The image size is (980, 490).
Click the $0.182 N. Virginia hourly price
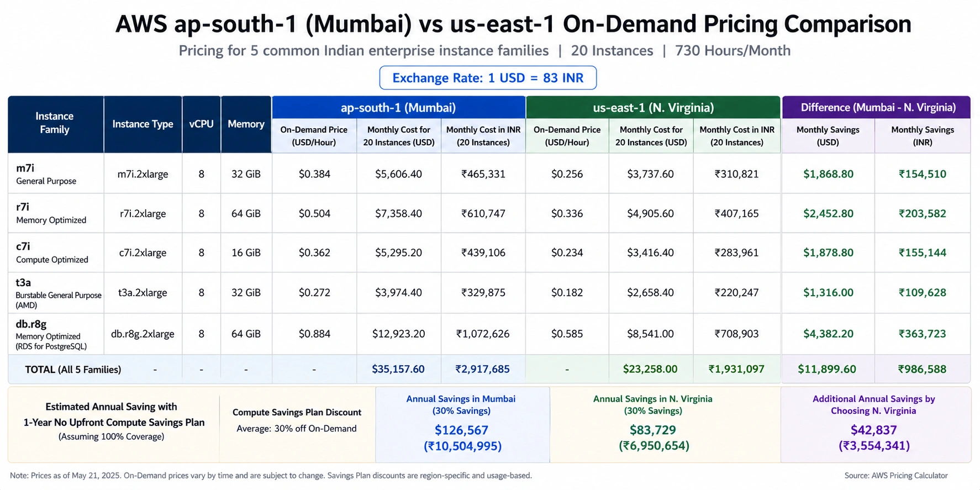pyautogui.click(x=567, y=293)
